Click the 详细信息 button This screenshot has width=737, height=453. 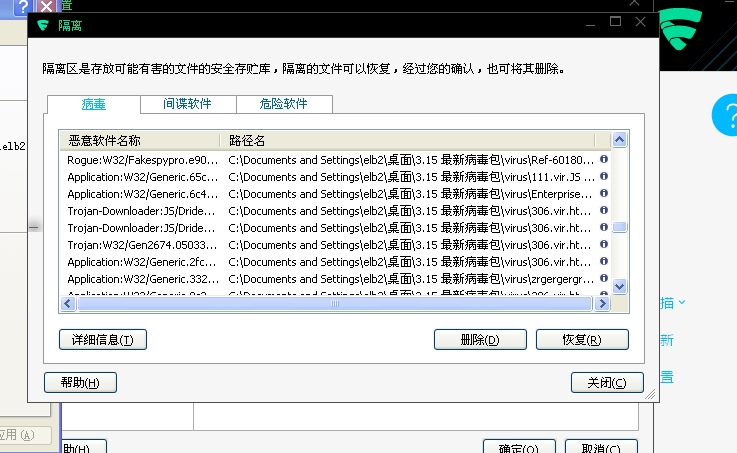(103, 340)
